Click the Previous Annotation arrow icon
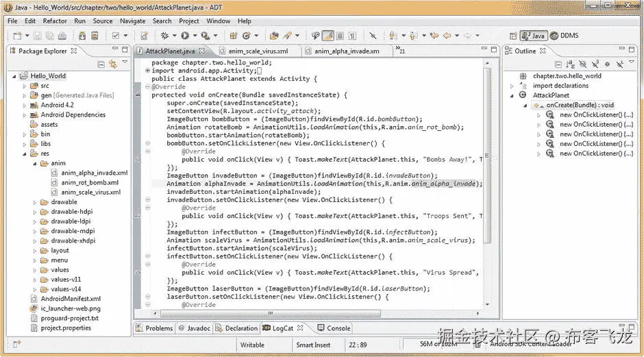This screenshot has width=644, height=357. click(x=413, y=36)
